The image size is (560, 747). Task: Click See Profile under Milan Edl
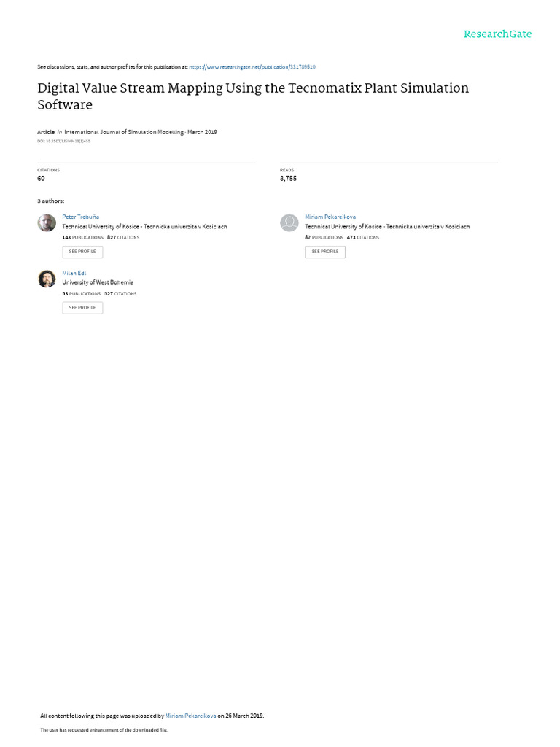pos(82,308)
